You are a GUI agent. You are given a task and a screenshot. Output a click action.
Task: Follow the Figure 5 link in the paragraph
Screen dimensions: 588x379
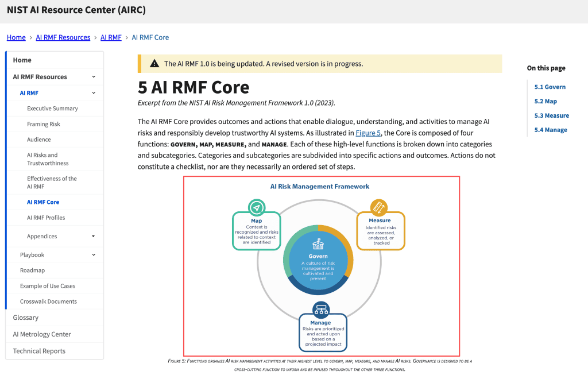[x=368, y=133]
